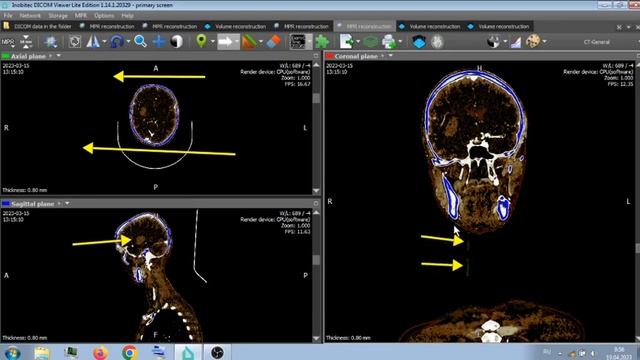Click the Coronal plane title label
This screenshot has width=640, height=360.
356,56
